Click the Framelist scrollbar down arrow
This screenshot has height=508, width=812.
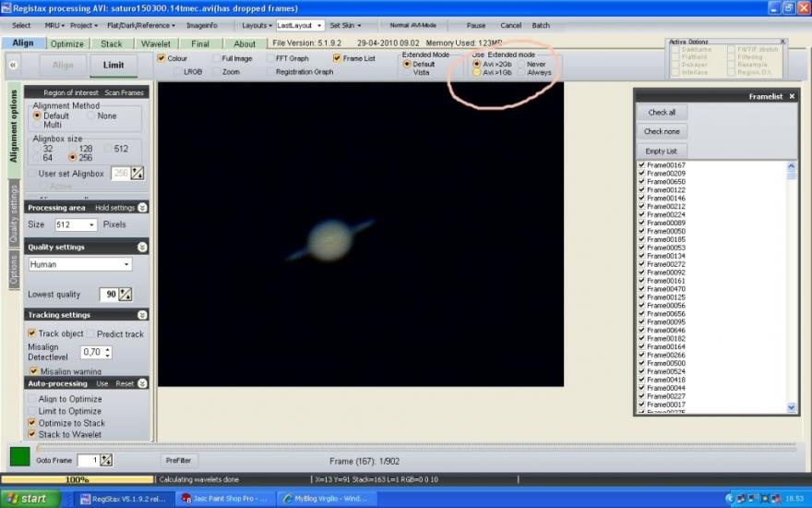(x=792, y=408)
